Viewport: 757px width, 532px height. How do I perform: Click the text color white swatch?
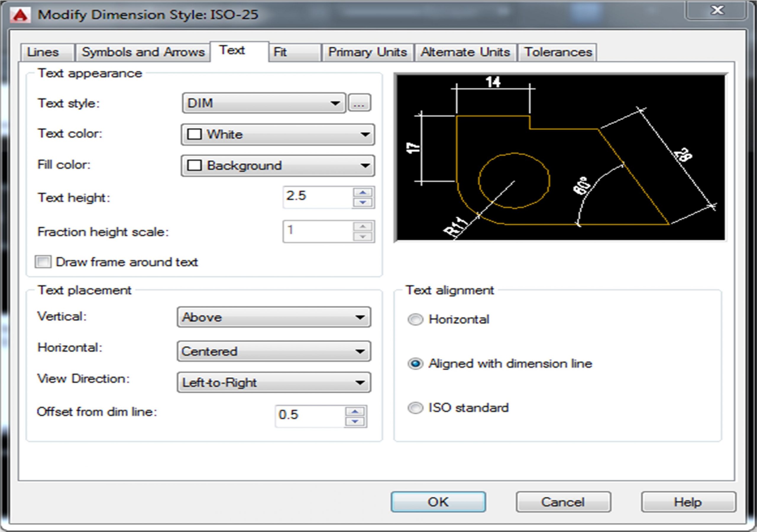coord(194,134)
